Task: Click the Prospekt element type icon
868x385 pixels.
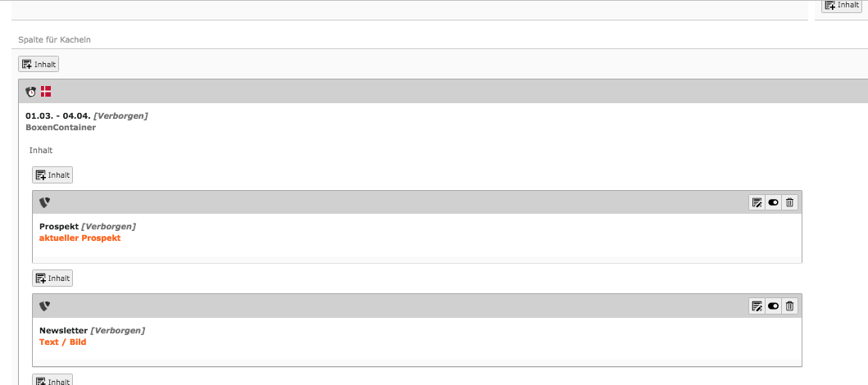Action: point(44,202)
